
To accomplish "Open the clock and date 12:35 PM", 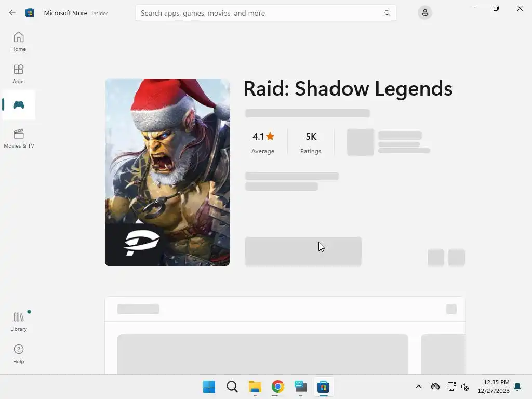I will click(494, 387).
